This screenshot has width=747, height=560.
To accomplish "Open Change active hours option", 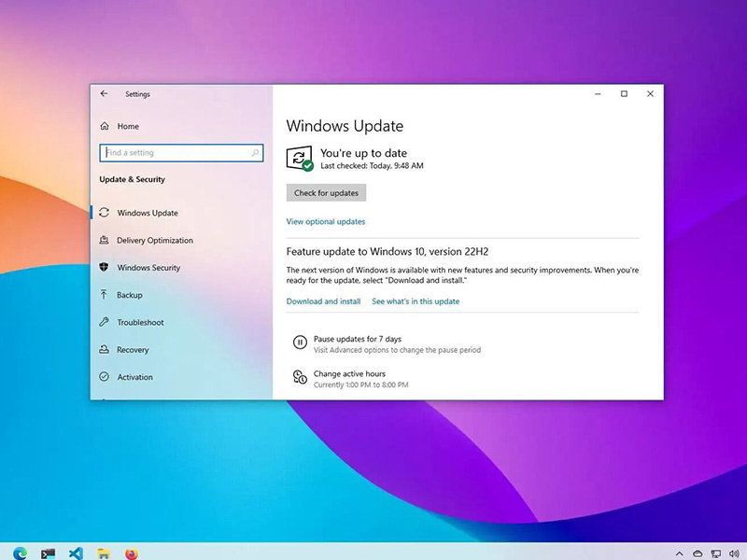I will pyautogui.click(x=349, y=374).
